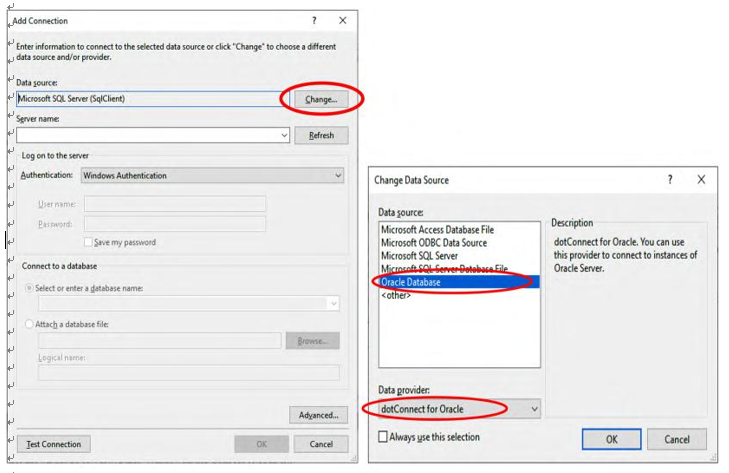Screen dimensions: 729x473
Task: Click Cancel in Add Connection dialog
Action: [x=321, y=444]
